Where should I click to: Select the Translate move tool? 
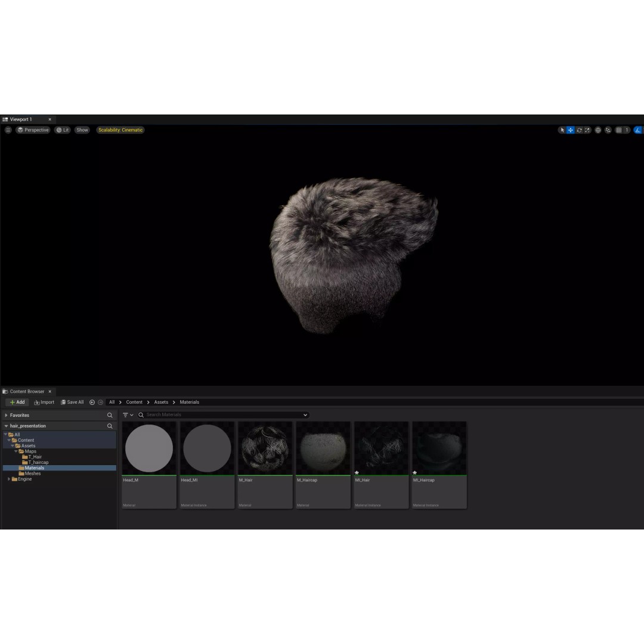tap(570, 130)
